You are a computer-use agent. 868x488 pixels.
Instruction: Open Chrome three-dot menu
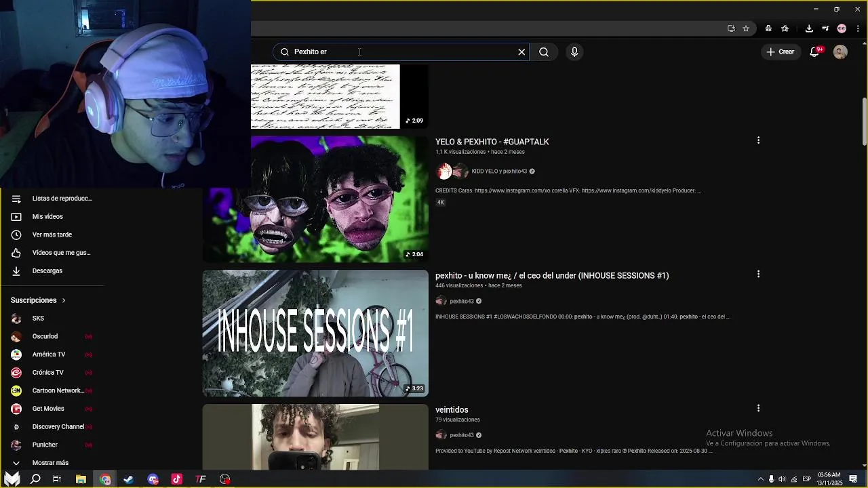[x=857, y=28]
